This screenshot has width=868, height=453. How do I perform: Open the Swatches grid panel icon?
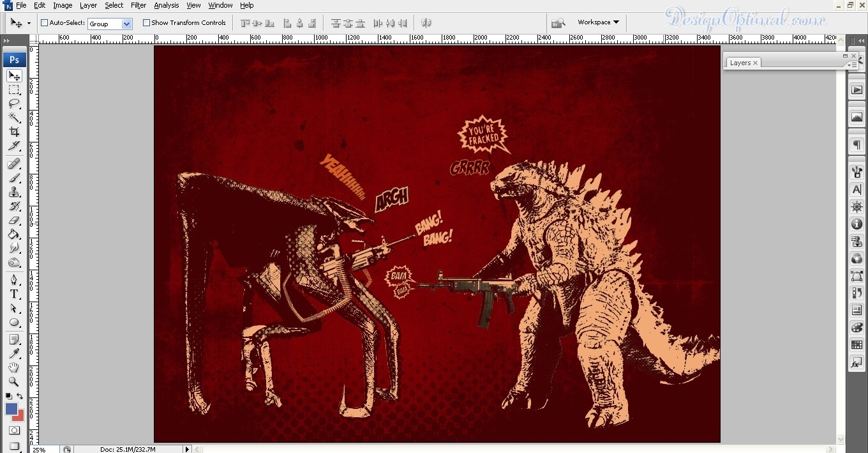[857, 345]
